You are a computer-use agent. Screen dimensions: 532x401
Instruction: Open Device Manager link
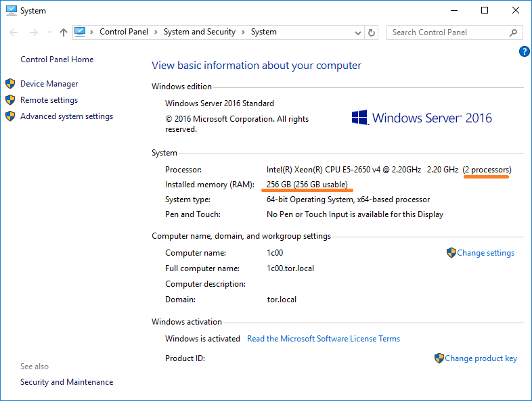pos(49,84)
